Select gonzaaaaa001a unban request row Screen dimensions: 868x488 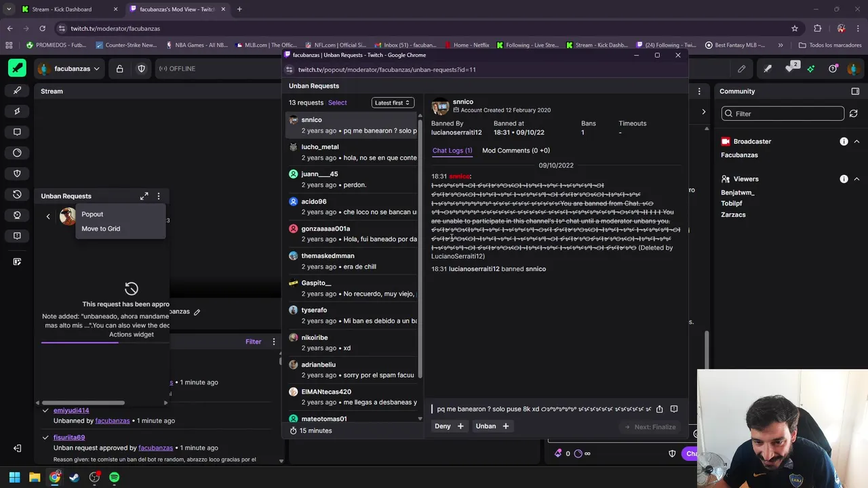(x=352, y=233)
